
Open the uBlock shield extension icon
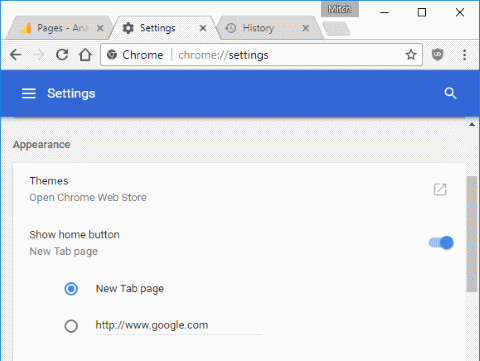tap(437, 55)
